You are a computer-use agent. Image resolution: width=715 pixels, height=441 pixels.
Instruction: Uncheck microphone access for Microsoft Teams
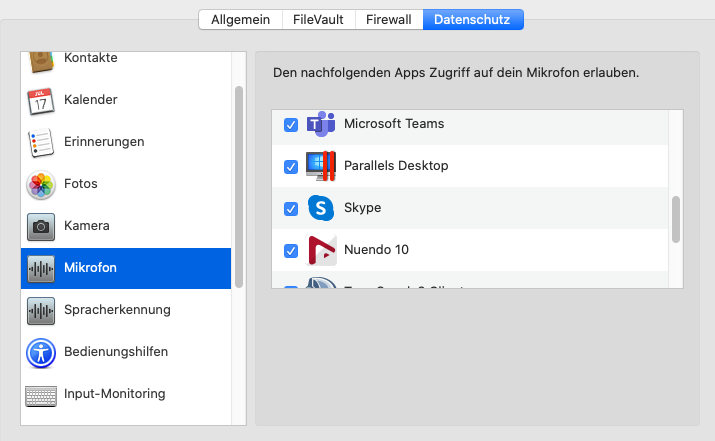(291, 125)
